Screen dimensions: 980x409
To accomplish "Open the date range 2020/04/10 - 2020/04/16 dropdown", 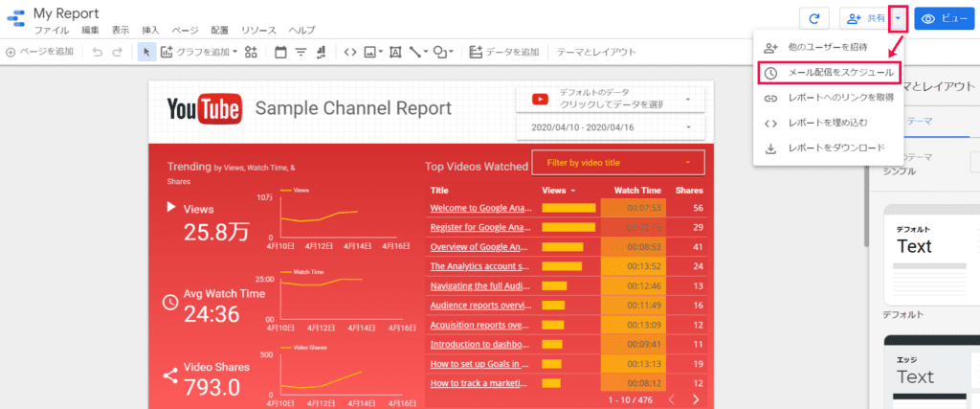I will pyautogui.click(x=610, y=127).
